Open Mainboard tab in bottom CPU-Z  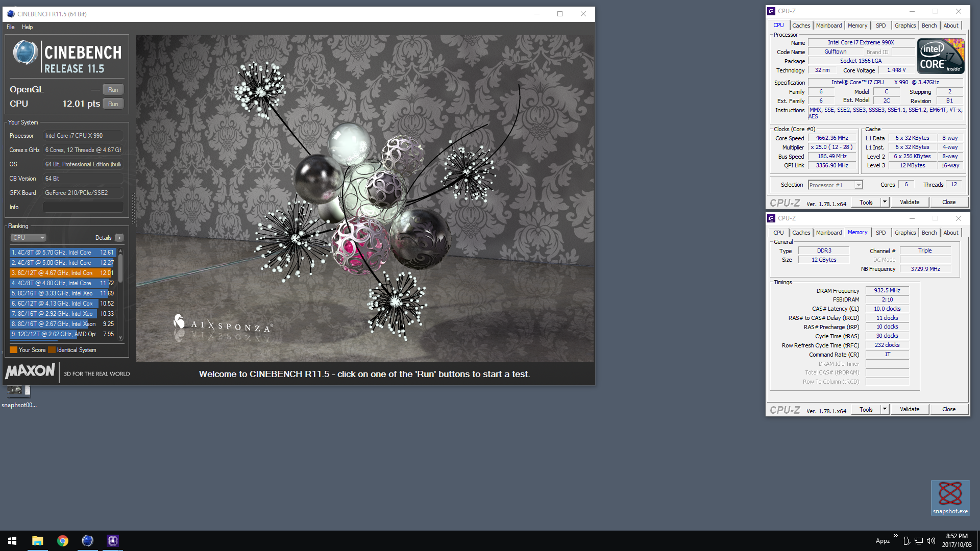point(829,233)
